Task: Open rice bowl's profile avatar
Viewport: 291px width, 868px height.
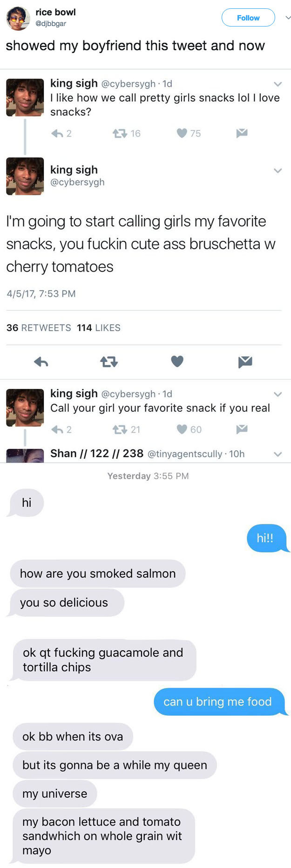Action: tap(18, 18)
